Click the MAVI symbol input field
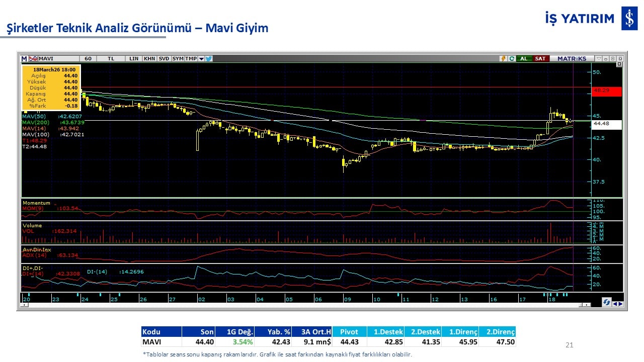The width and height of the screenshot is (644, 362). [58, 59]
